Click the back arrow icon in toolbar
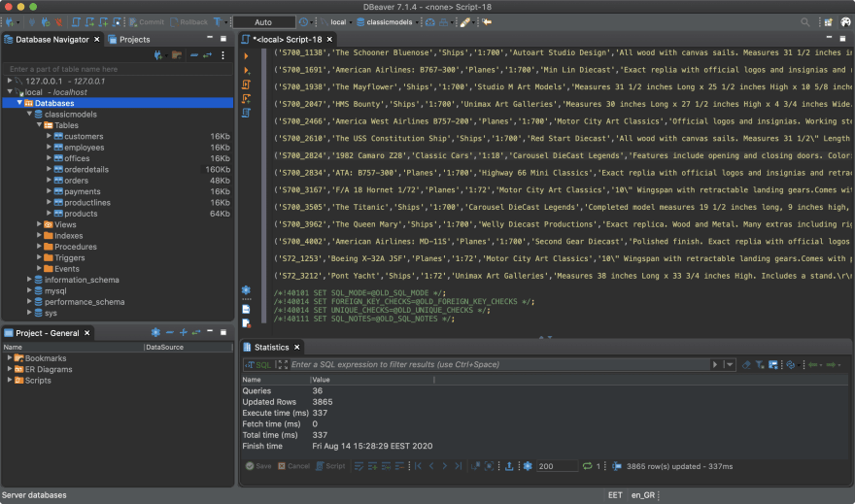This screenshot has height=504, width=855. (487, 22)
